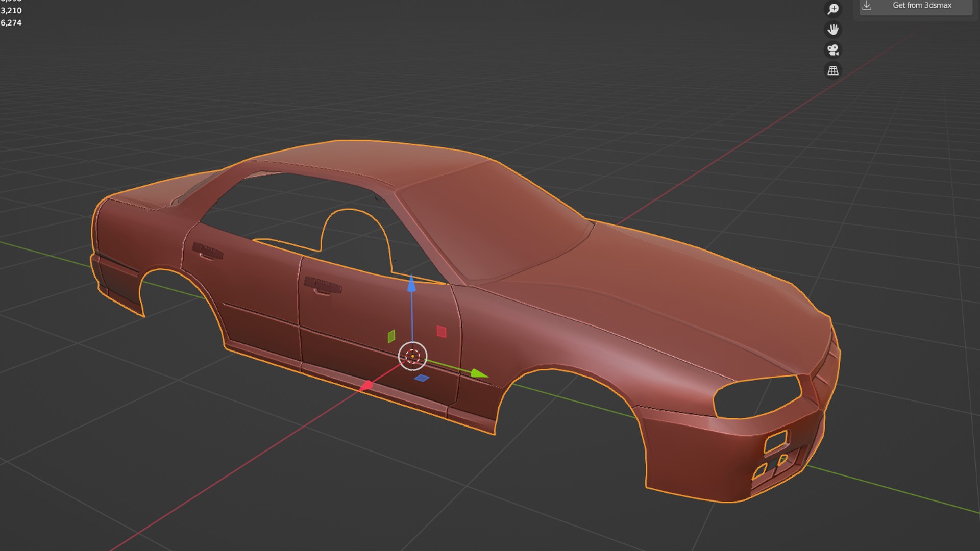The image size is (980, 551).
Task: Click the red X-axis gizmo arrow tip
Action: point(365,386)
